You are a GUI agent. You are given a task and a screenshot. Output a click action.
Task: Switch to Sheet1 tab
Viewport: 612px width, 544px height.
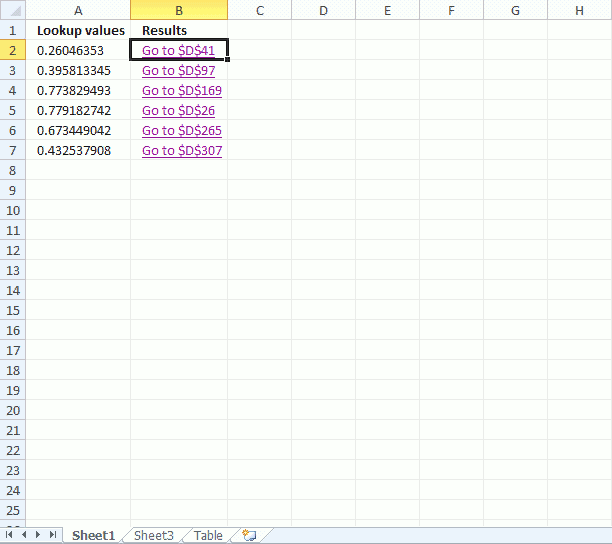click(94, 535)
